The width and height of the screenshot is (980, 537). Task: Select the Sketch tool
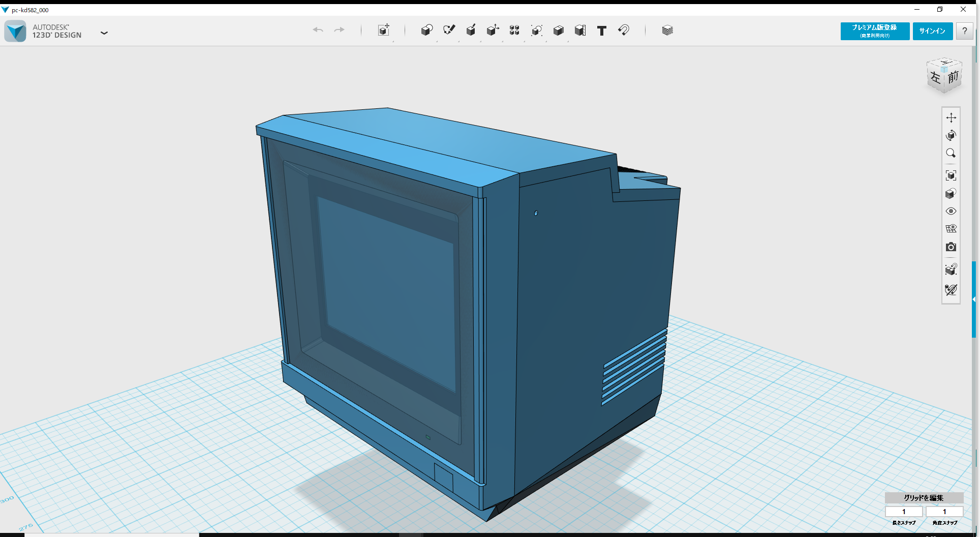coord(449,30)
